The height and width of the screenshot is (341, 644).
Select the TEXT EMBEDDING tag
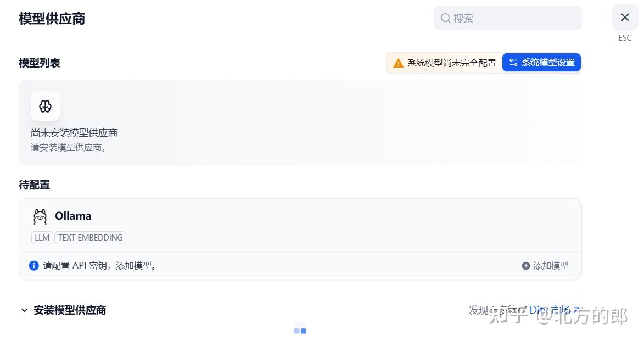click(90, 237)
